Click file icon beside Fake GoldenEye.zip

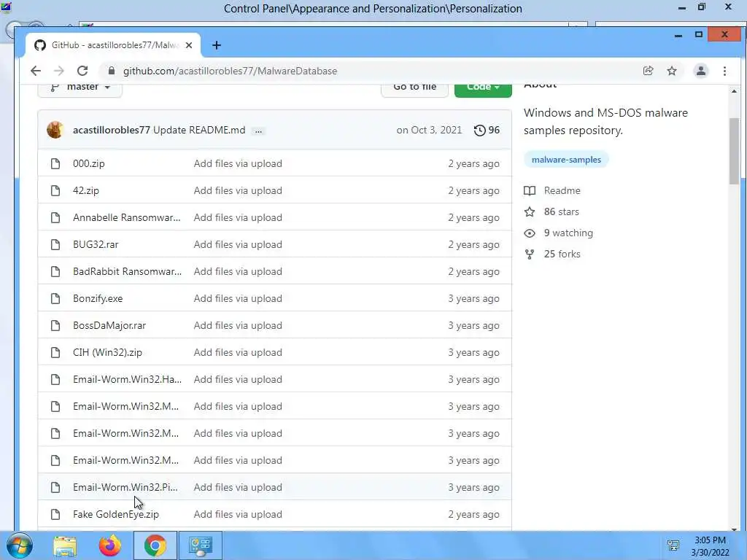[x=55, y=514]
